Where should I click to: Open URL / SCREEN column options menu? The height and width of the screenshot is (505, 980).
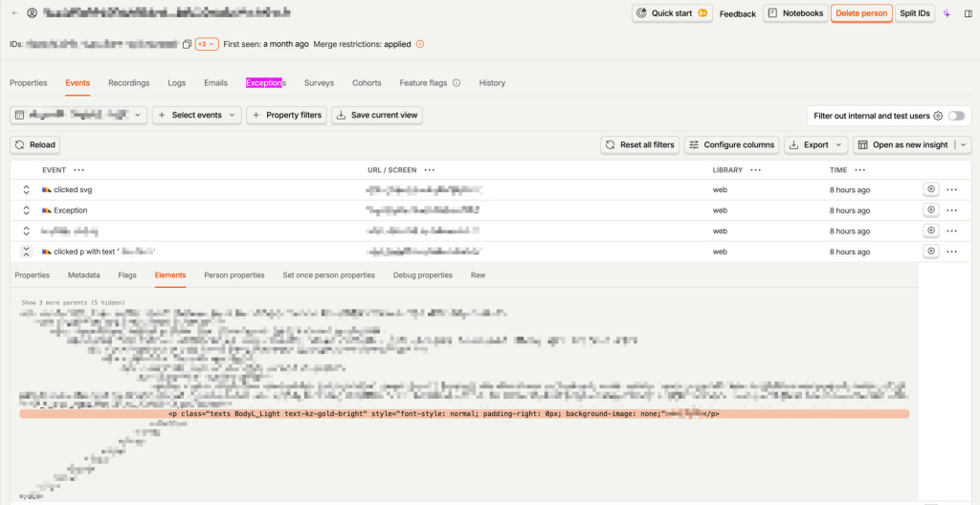click(x=430, y=170)
